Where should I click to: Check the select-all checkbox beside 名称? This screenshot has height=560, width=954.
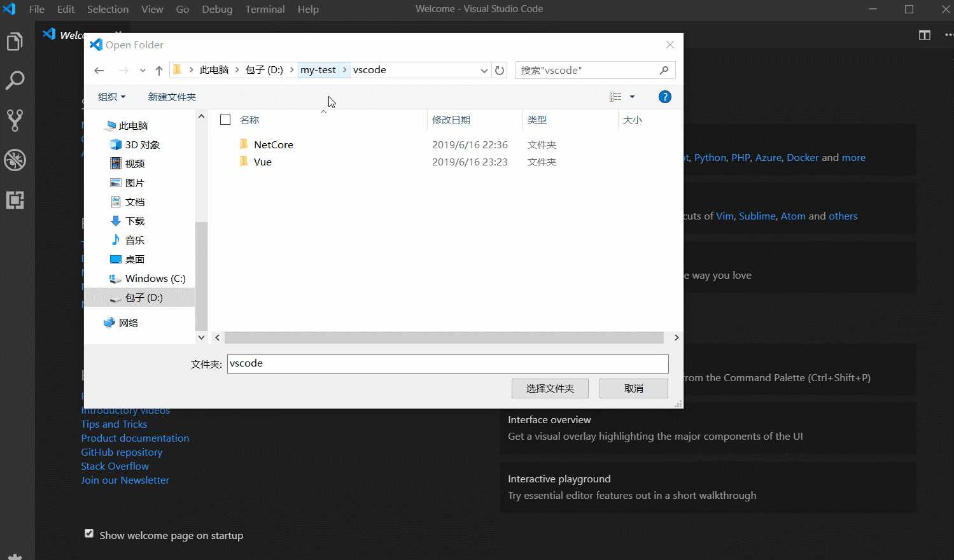coord(225,120)
